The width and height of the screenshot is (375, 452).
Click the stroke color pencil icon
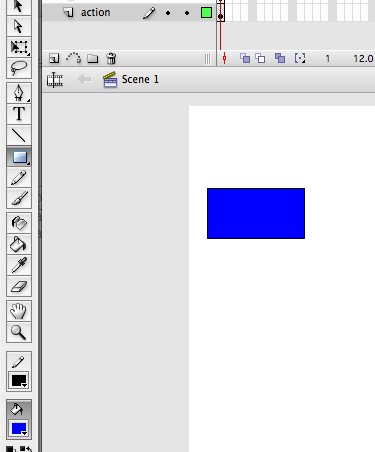click(19, 362)
